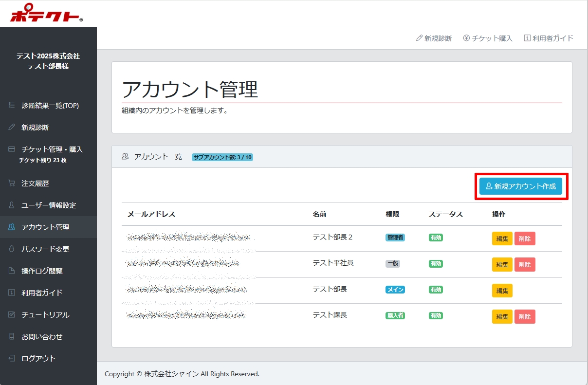Image resolution: width=588 pixels, height=385 pixels.
Task: Open 利用者ガイド in the sidebar
Action: click(x=42, y=293)
